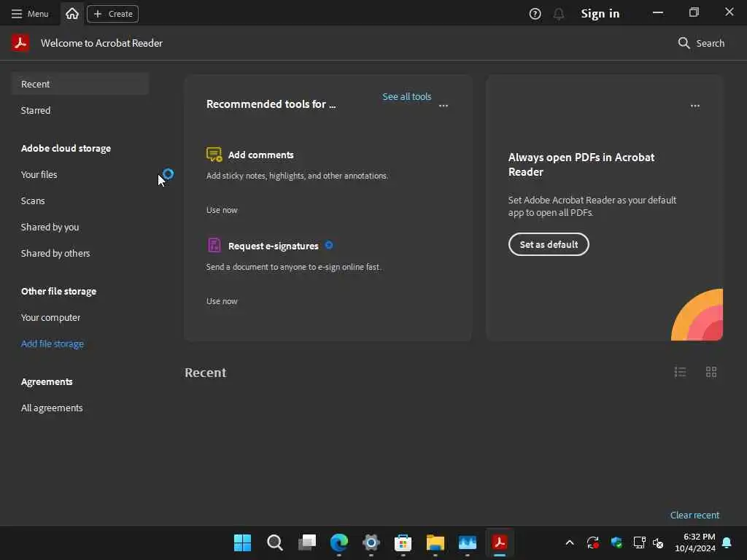Open Your files under Adobe cloud storage

(x=39, y=175)
